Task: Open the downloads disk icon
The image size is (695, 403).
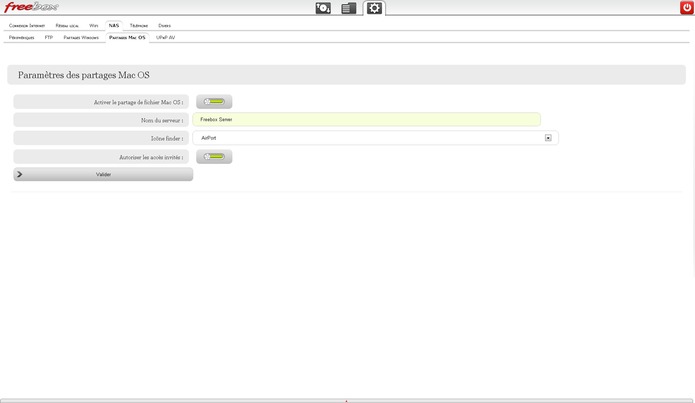Action: (323, 8)
